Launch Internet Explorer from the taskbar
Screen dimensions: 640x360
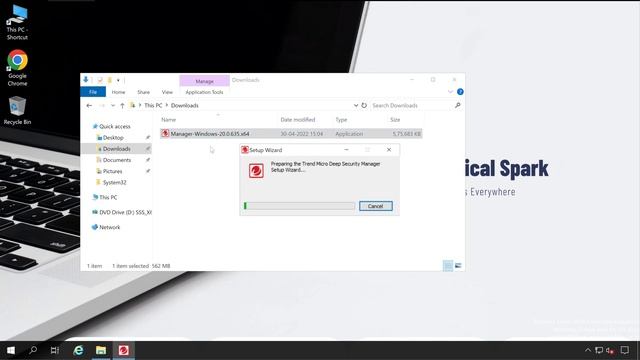pos(78,350)
